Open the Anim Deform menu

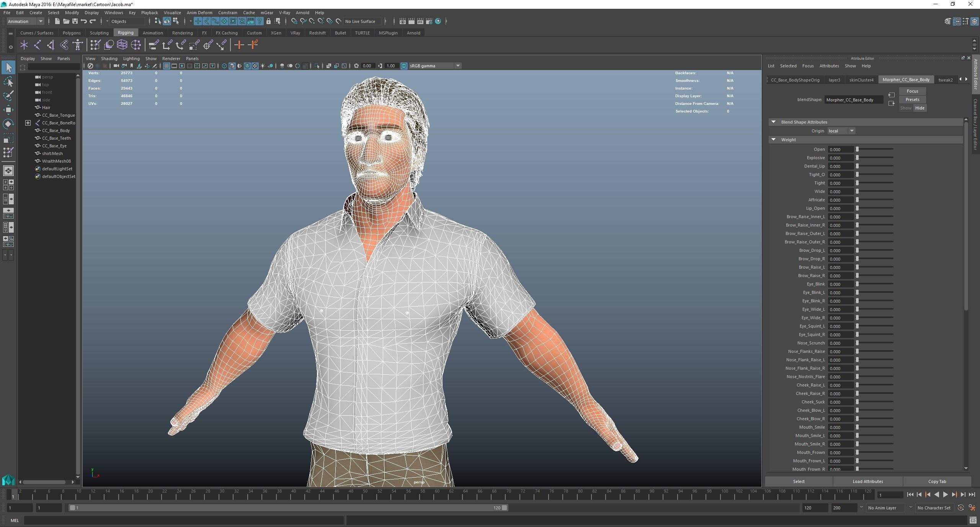[199, 13]
